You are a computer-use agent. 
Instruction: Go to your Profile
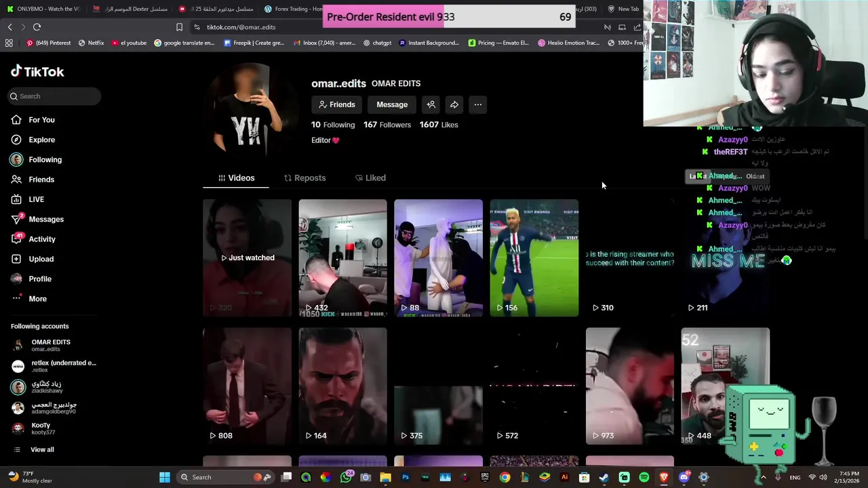31,279
